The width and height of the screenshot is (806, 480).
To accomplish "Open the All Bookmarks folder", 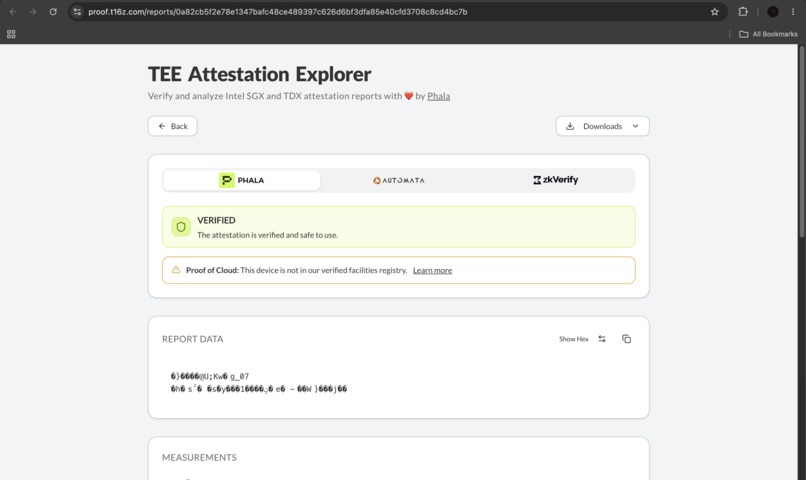I will point(768,34).
